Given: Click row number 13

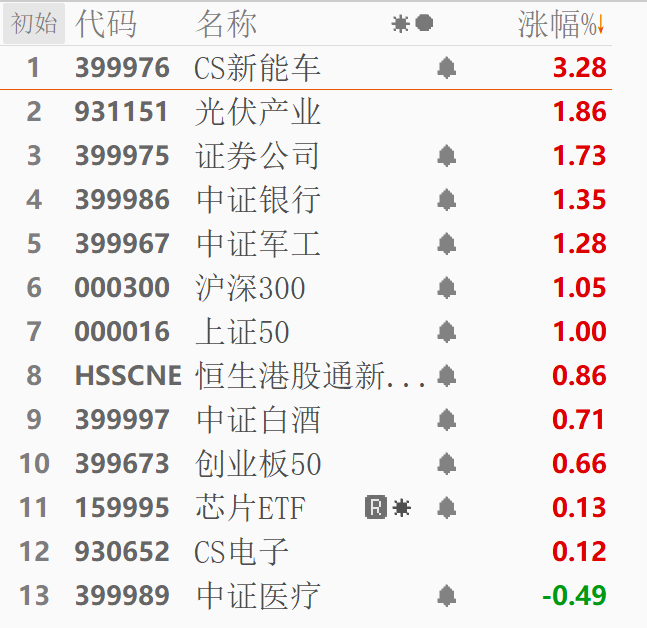Looking at the screenshot, I should click(x=34, y=595).
